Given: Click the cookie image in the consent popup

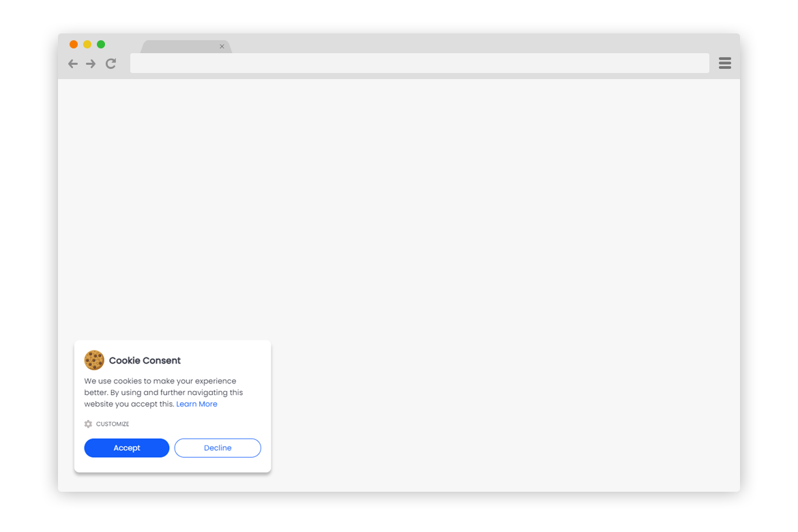Looking at the screenshot, I should point(94,360).
